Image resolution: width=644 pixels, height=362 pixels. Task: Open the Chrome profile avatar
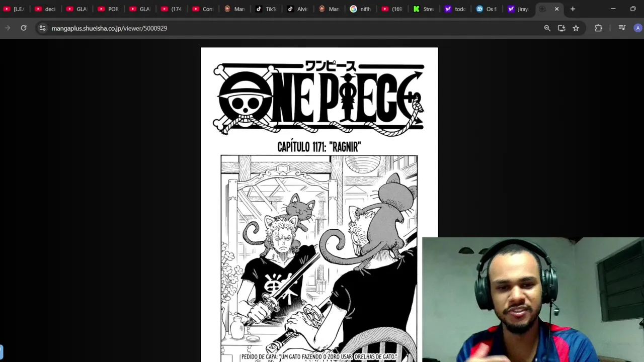(x=638, y=28)
